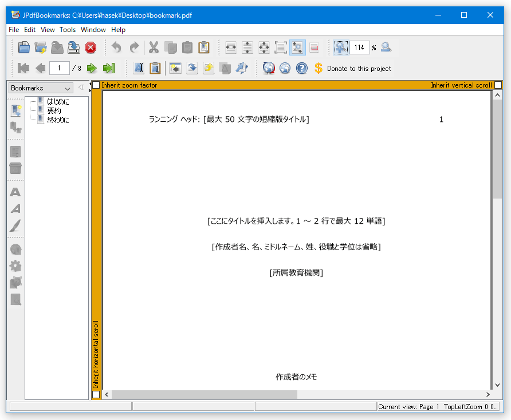Click the Current view status text

(438, 407)
